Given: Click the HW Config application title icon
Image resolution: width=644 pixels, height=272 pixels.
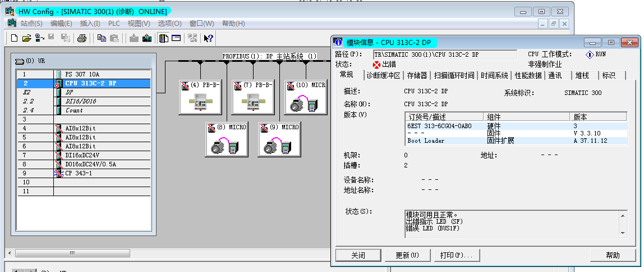Looking at the screenshot, I should pyautogui.click(x=9, y=11).
